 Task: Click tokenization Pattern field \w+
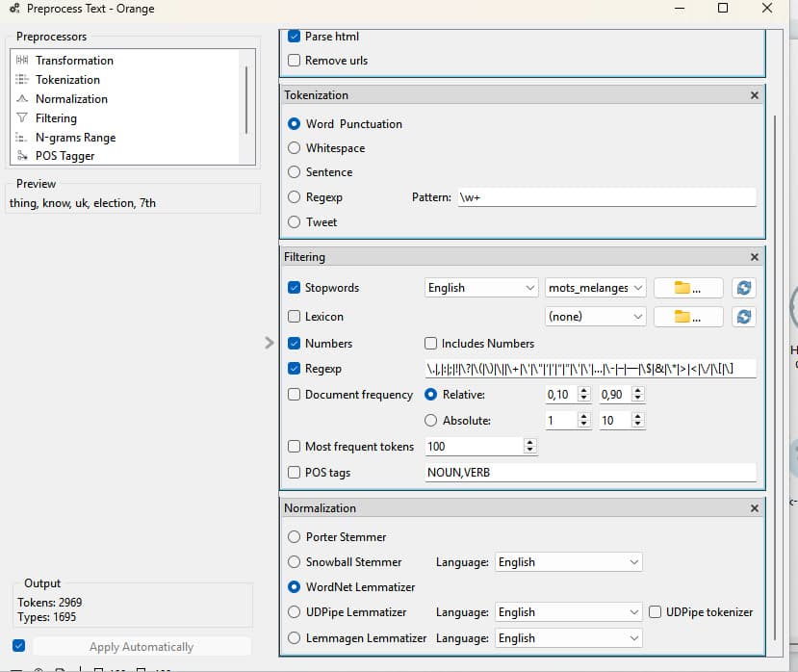pyautogui.click(x=606, y=197)
